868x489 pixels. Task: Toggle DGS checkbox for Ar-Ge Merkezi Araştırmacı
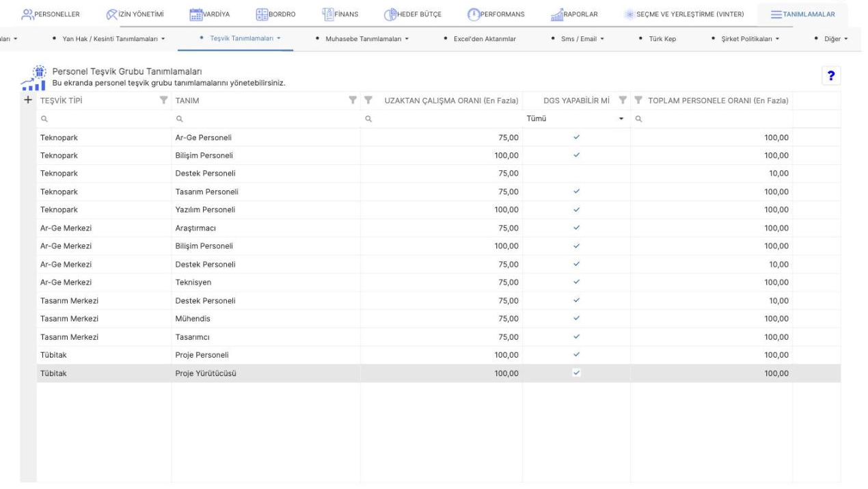[576, 228]
